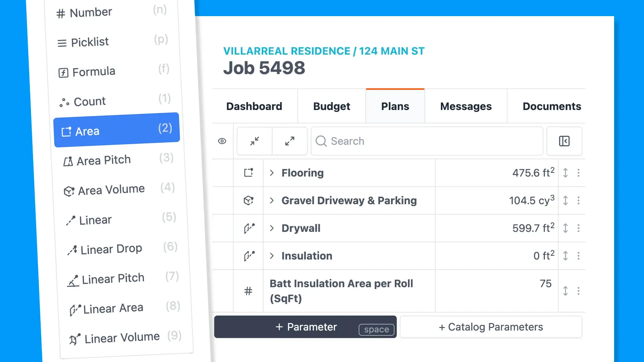Click the collapse-all arrows icon

255,141
